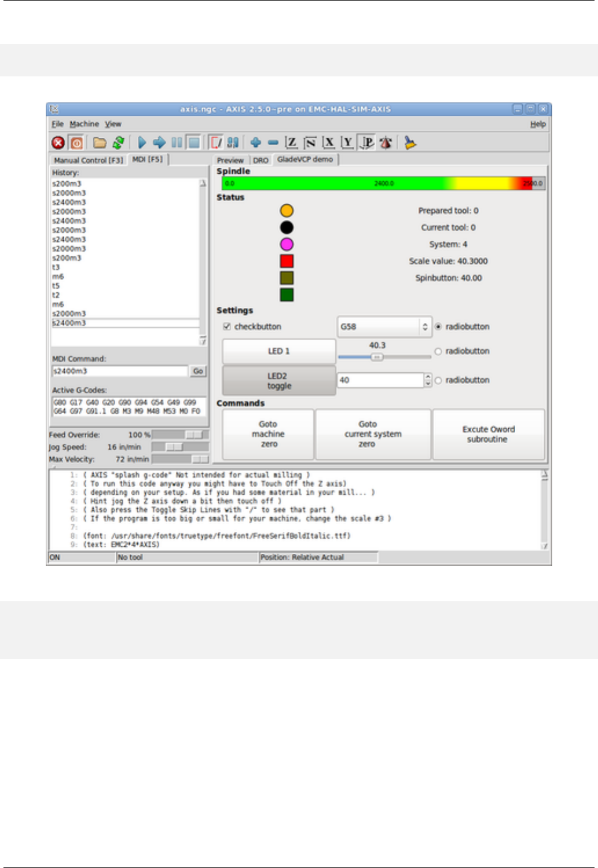
Task: Click the Go button next to MDI Command
Action: coord(198,371)
